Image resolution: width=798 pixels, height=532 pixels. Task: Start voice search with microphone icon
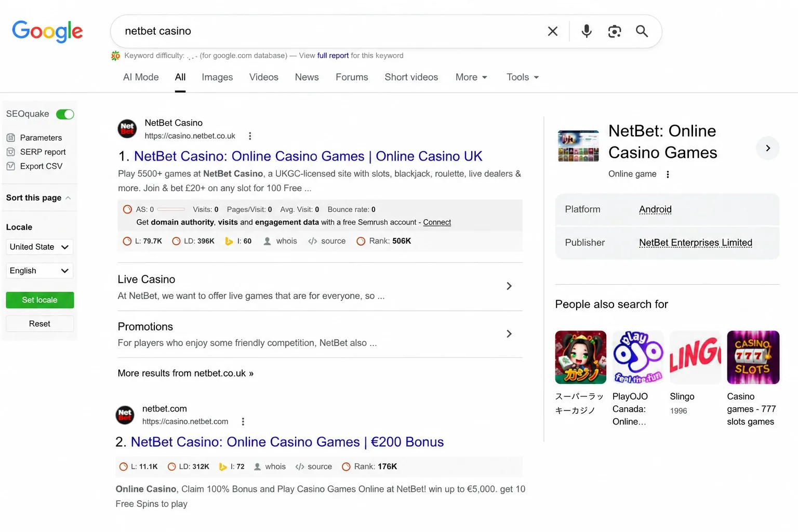[x=587, y=31]
